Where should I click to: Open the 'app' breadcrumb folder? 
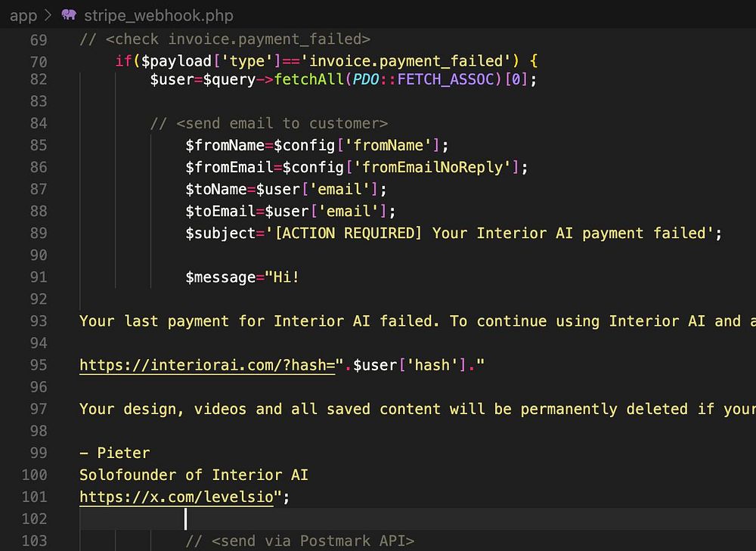[23, 16]
